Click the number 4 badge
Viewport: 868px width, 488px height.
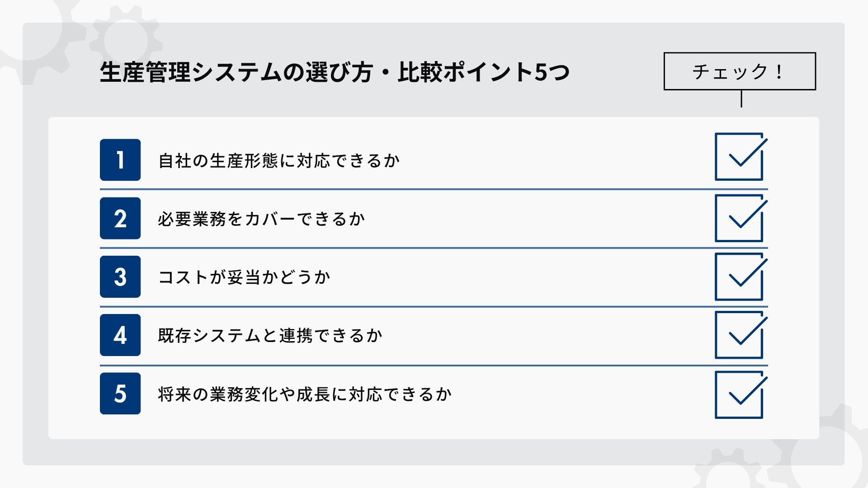120,335
